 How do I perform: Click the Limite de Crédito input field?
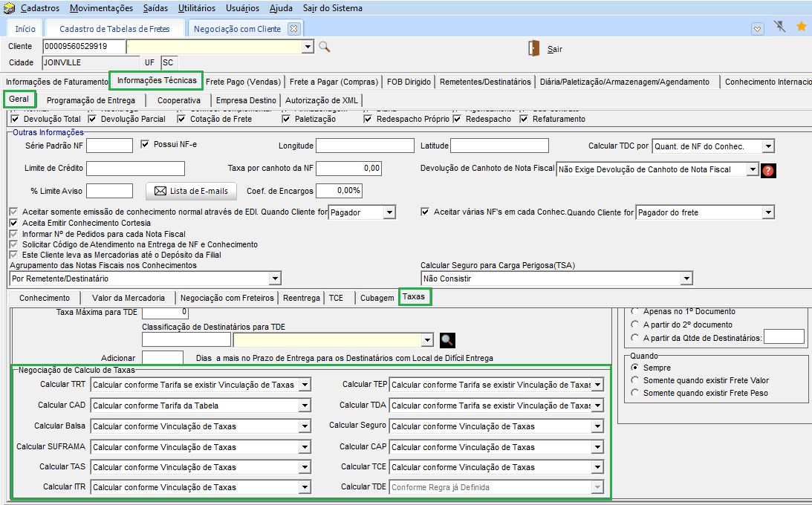135,169
